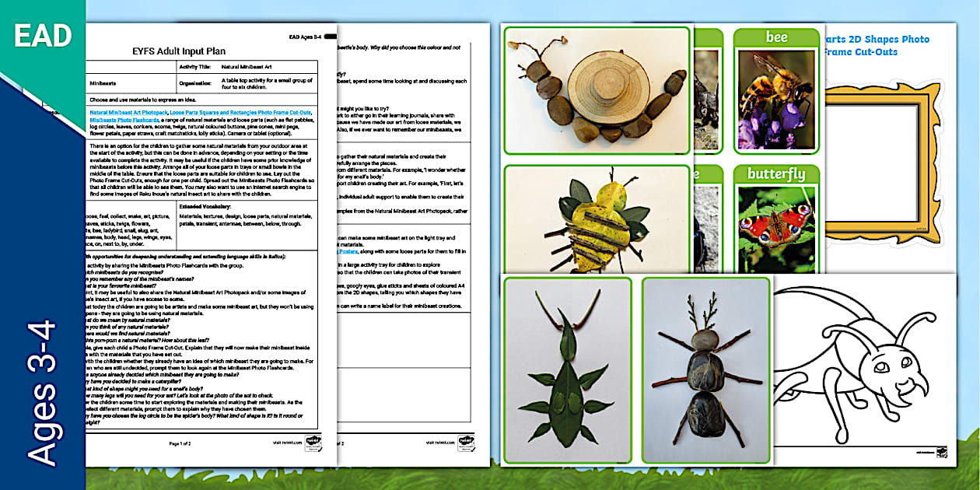The width and height of the screenshot is (980, 490).
Task: Click the stone tortoise artwork image
Action: click(x=597, y=84)
